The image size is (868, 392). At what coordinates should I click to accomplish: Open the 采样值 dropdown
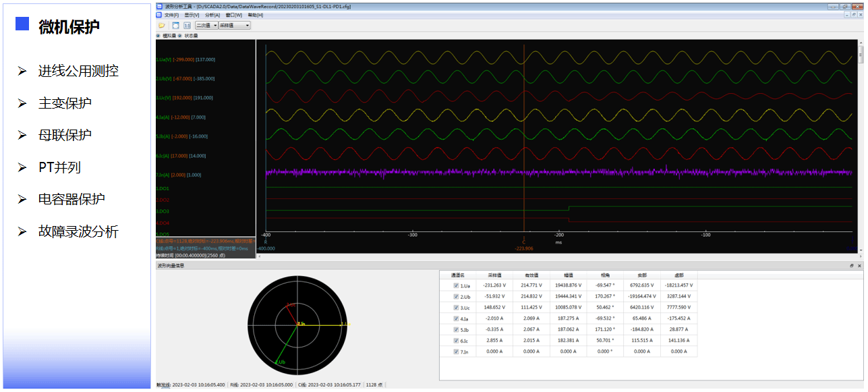[234, 25]
